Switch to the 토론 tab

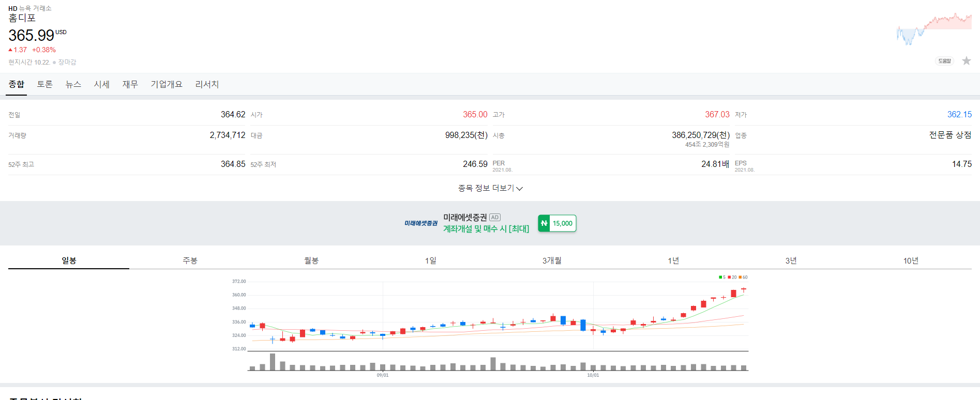click(x=45, y=84)
